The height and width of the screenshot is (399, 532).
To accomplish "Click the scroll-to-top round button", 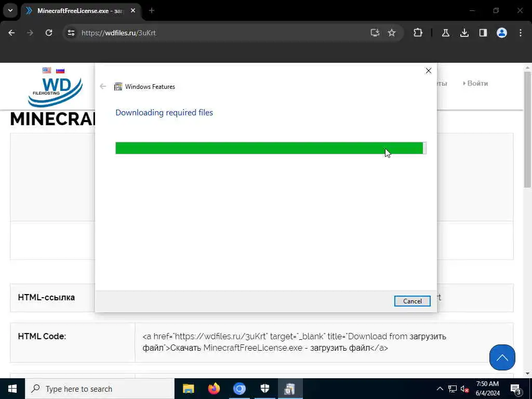I will tap(502, 357).
